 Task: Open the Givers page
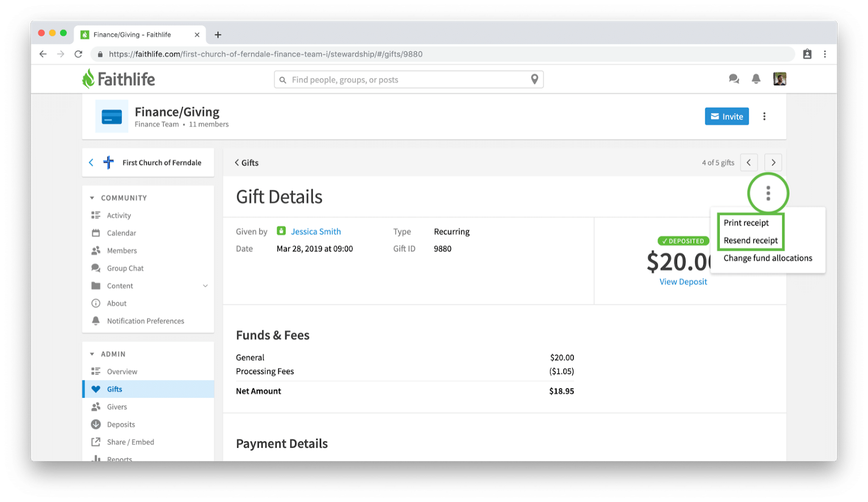pos(117,406)
